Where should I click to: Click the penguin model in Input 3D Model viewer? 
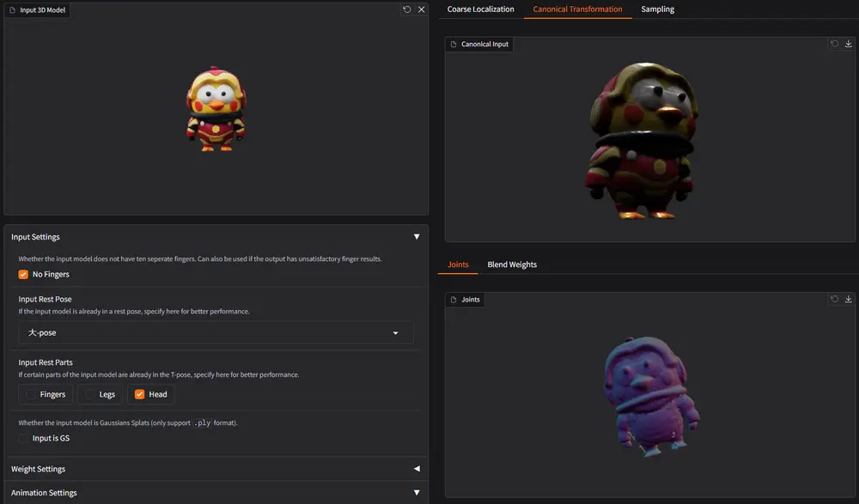(216, 110)
